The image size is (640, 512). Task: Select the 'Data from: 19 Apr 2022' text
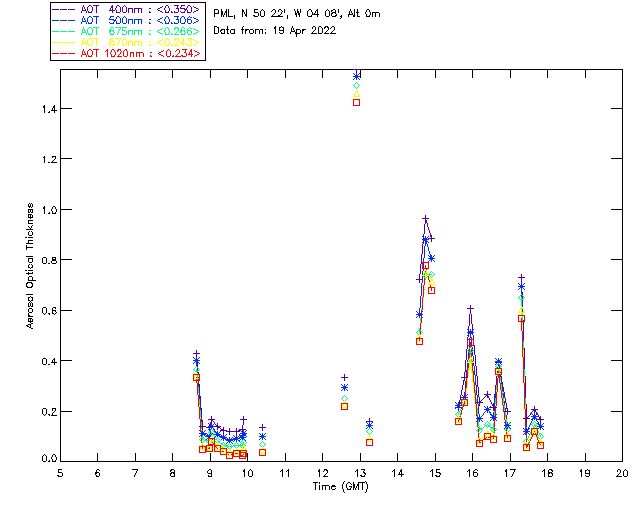point(275,31)
